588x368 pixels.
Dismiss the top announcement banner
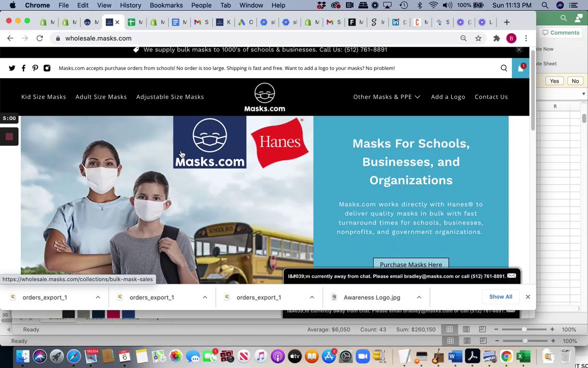[x=519, y=50]
